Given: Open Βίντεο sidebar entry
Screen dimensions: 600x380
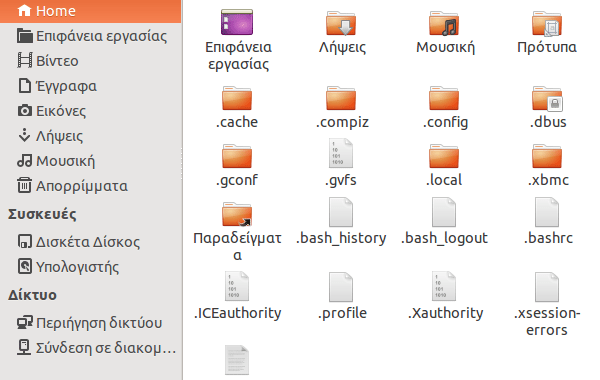Looking at the screenshot, I should pos(90,61).
